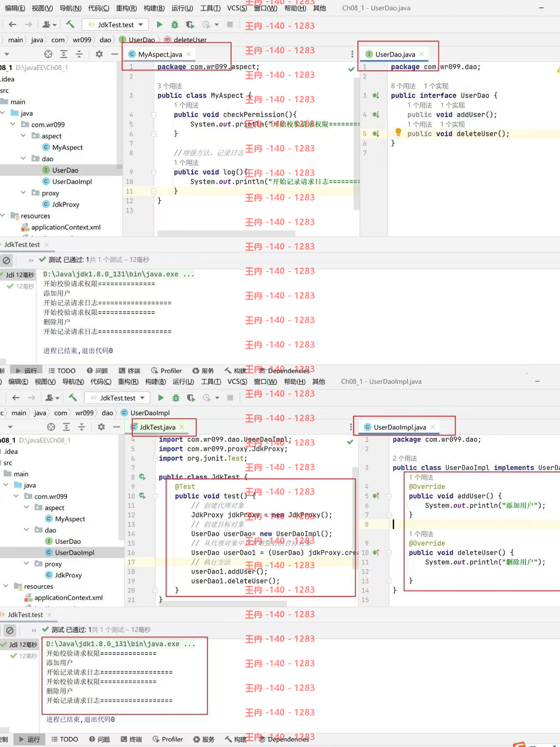Viewport: 560px width, 747px height.
Task: Click the green Run button in the UserDao.java window
Action: 160,25
